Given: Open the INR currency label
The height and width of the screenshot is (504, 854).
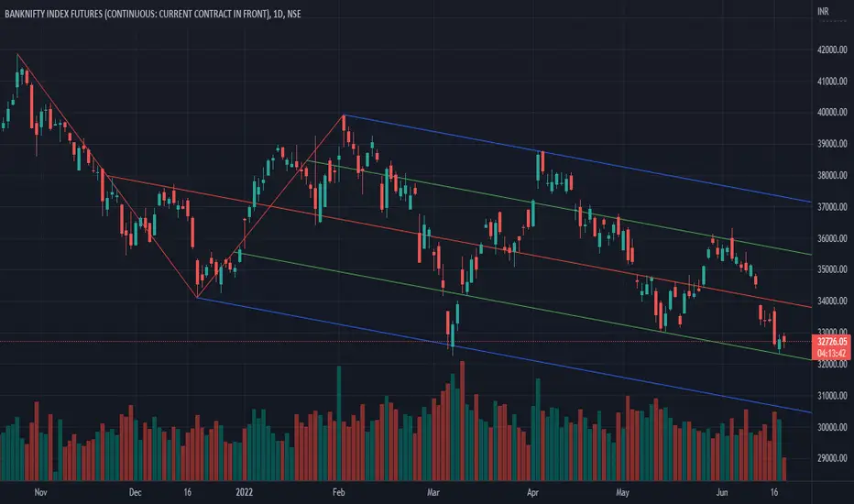Looking at the screenshot, I should 823,11.
